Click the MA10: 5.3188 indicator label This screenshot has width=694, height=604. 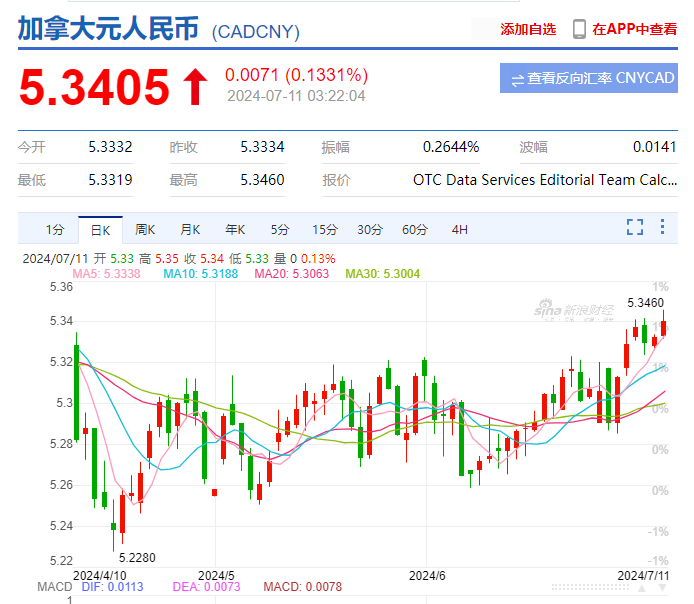(x=200, y=274)
